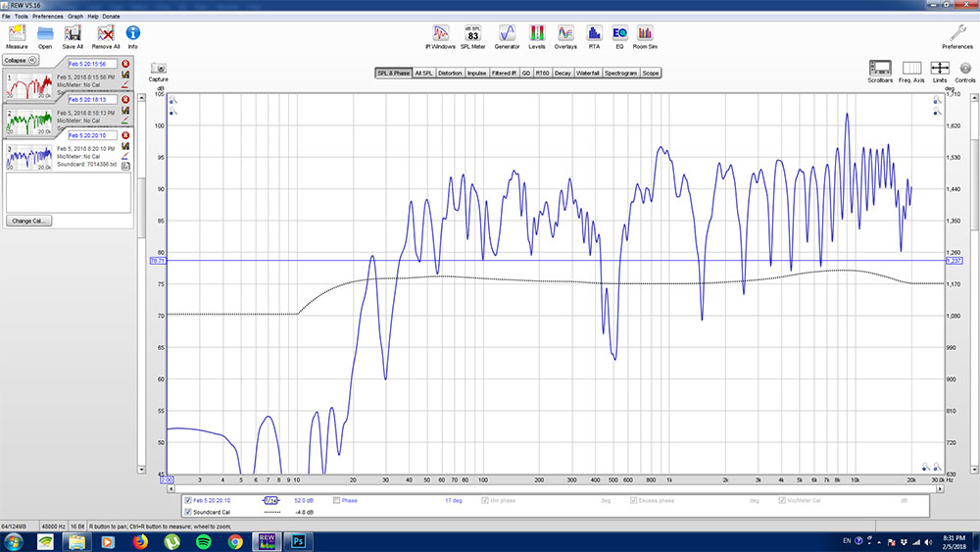Select measurement 1 red thumbnail
This screenshot has height=552, width=980.
[x=28, y=86]
